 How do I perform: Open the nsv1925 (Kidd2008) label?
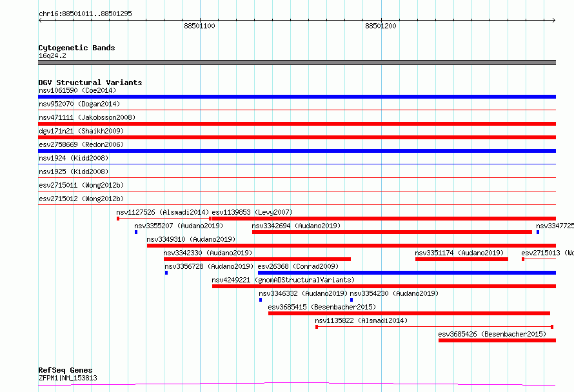pyautogui.click(x=74, y=171)
